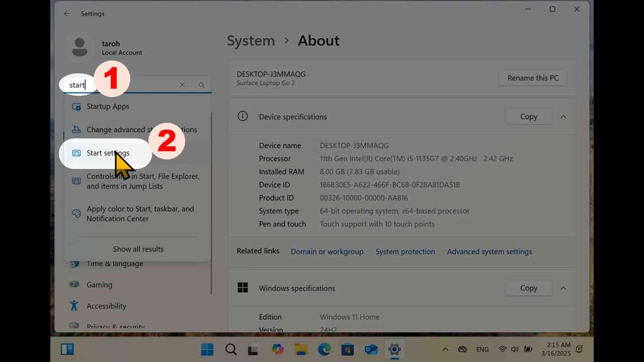Clear the search box with the X icon
Image resolution: width=644 pixels, height=362 pixels.
pos(183,85)
